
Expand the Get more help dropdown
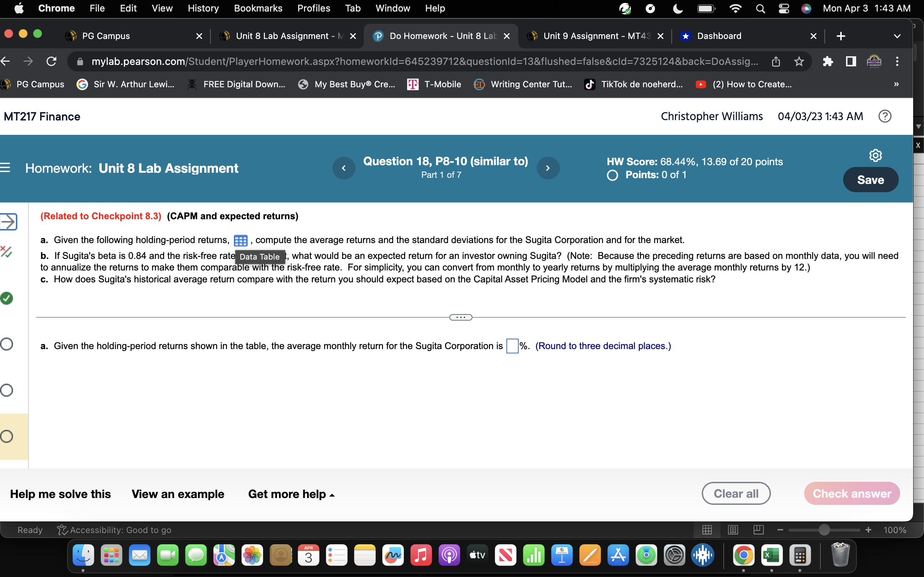pos(291,493)
